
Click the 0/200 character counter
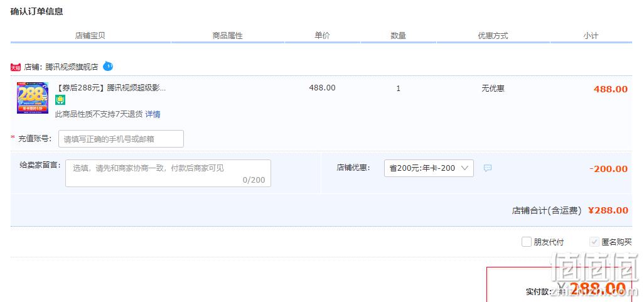(x=254, y=180)
